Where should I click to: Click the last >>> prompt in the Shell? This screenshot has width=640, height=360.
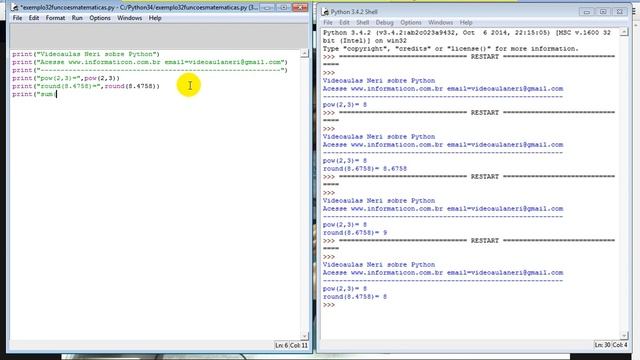[x=329, y=305]
